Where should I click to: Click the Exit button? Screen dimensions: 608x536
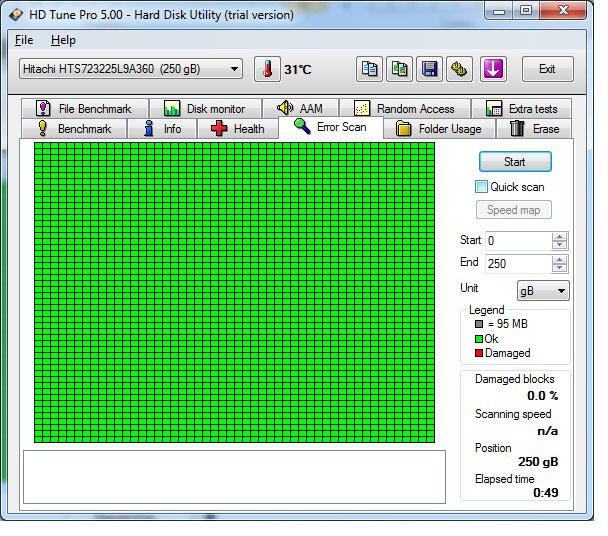(547, 69)
